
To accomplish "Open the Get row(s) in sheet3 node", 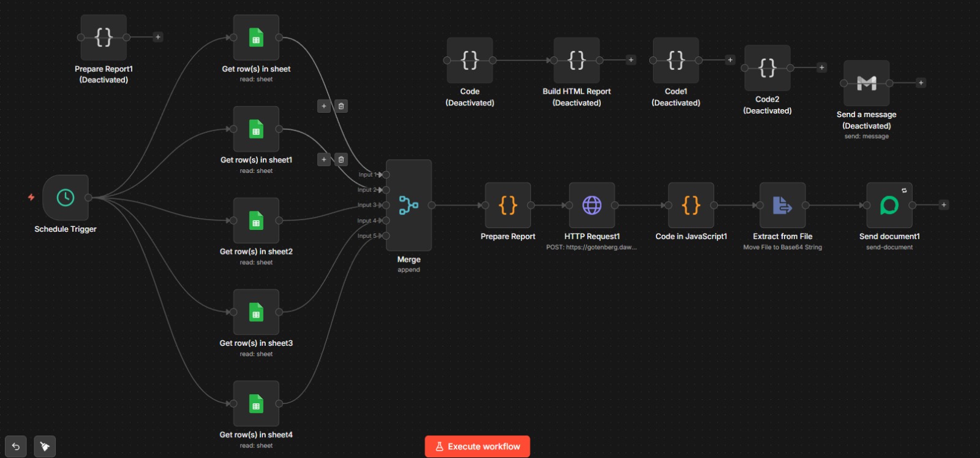I will tap(256, 312).
